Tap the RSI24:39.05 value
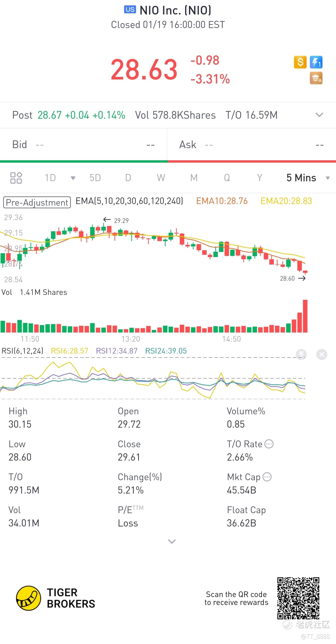This screenshot has height=644, width=336. [x=166, y=351]
